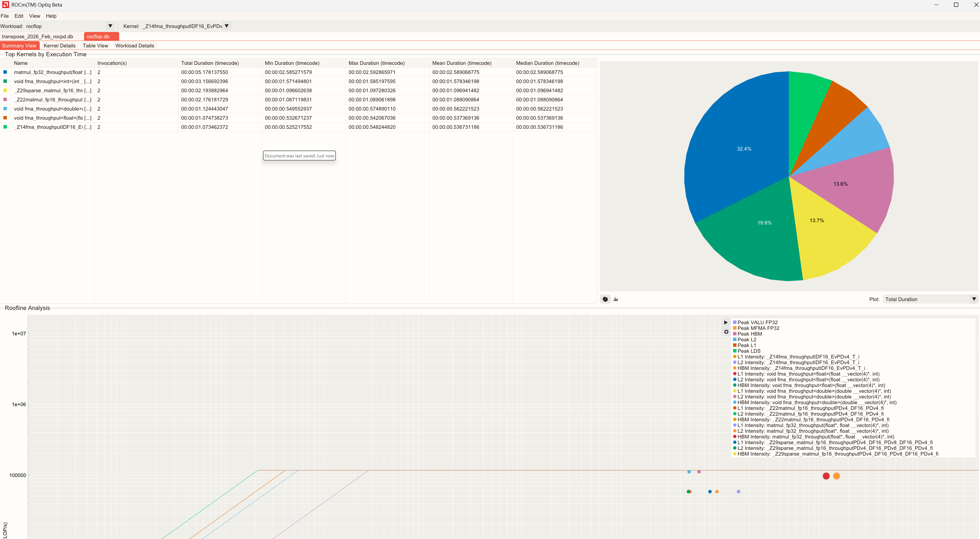The width and height of the screenshot is (980, 539).
Task: Open the transpose_2026_Feb_rocpd.db file tab
Action: pyautogui.click(x=37, y=37)
